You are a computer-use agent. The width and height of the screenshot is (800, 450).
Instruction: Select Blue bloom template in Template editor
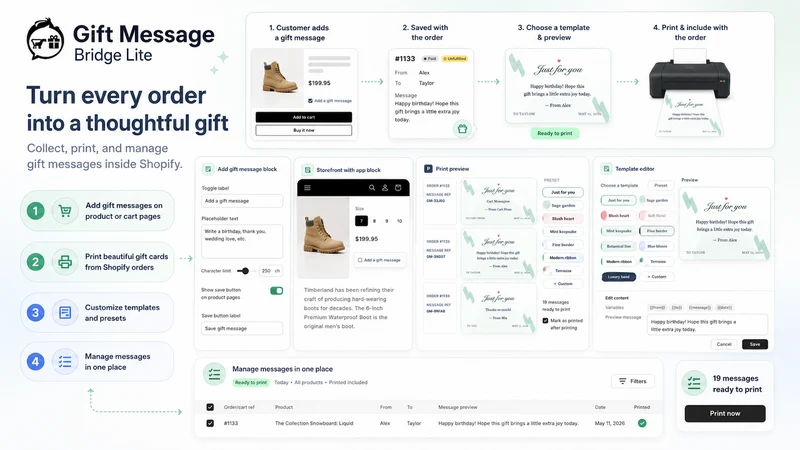[x=657, y=246]
